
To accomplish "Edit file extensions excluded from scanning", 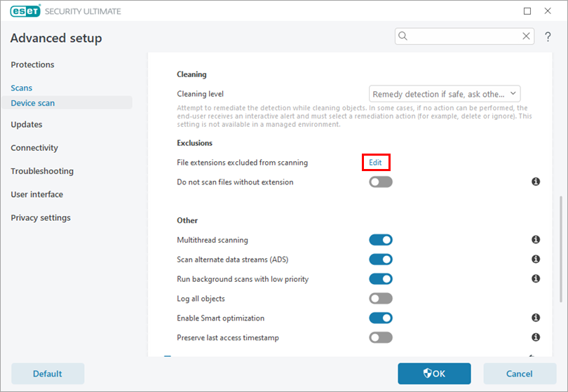I will [x=376, y=163].
